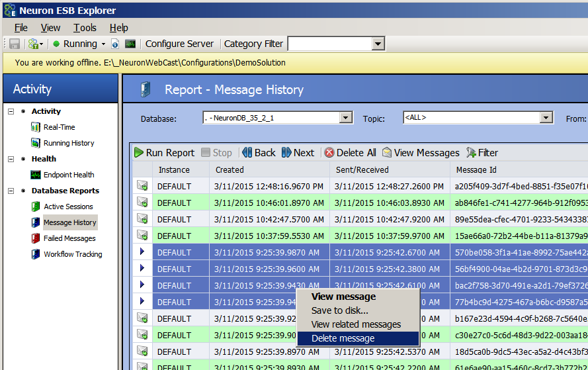This screenshot has width=588, height=370.
Task: Click the Workflow Tracking book icon
Action: tap(36, 254)
